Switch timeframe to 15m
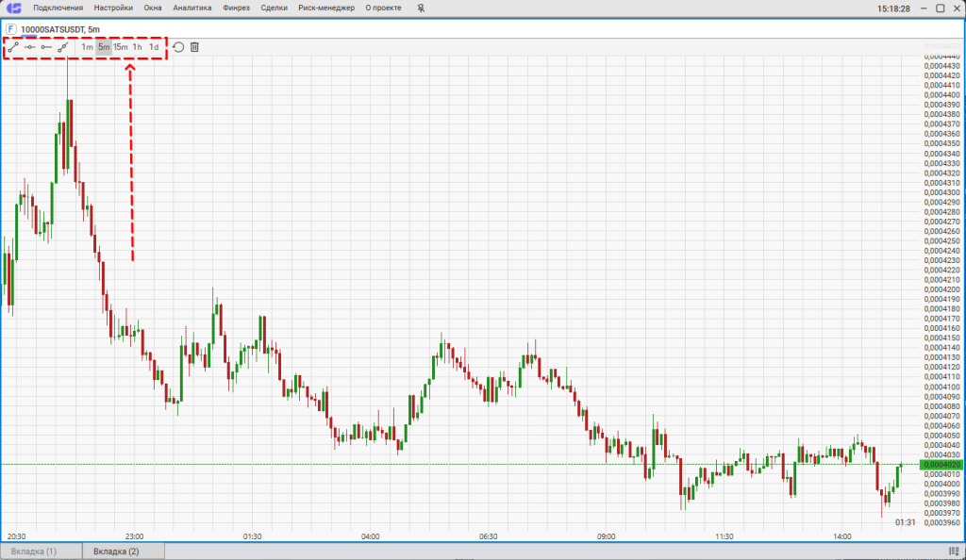 click(121, 47)
